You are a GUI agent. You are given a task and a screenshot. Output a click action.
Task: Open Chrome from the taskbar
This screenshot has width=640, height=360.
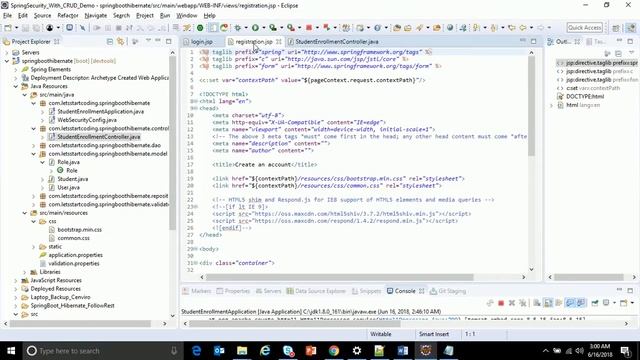tap(334, 351)
